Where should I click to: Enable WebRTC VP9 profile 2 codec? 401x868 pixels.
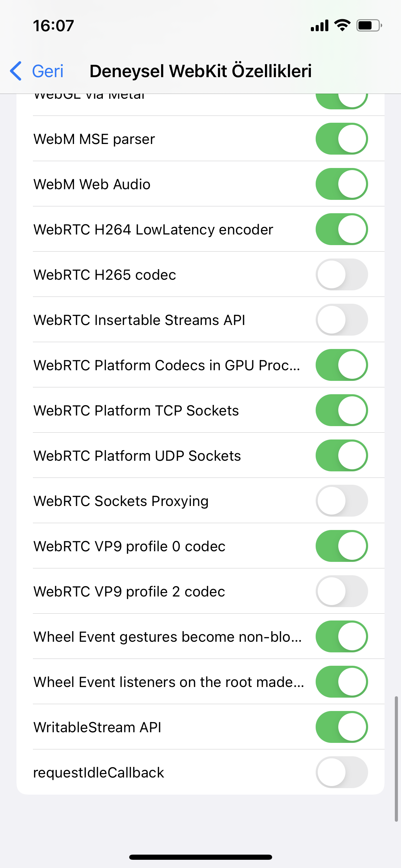(342, 591)
